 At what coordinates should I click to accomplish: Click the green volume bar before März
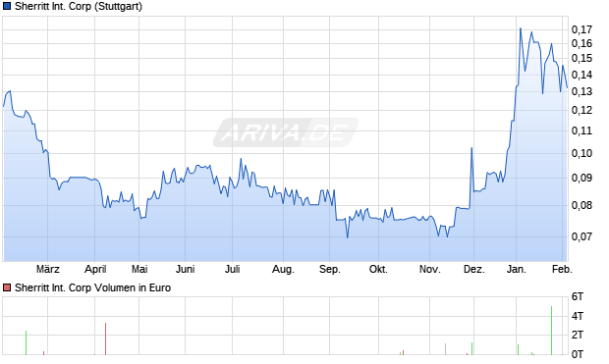pos(26,342)
